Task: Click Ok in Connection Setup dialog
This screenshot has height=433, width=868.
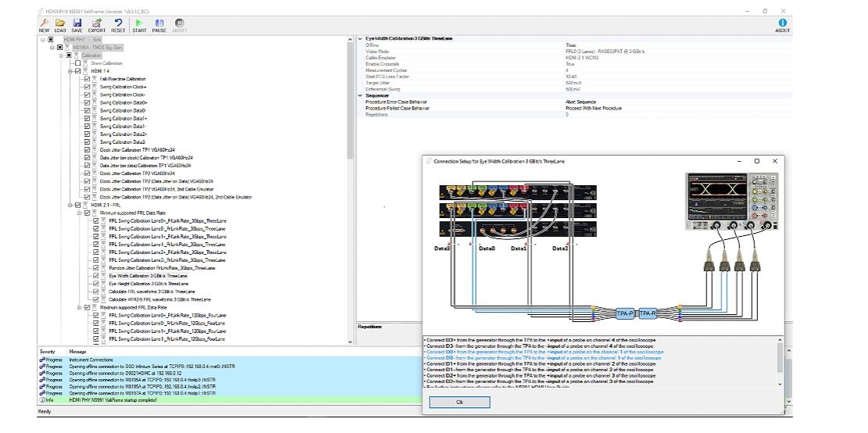Action: pyautogui.click(x=459, y=402)
